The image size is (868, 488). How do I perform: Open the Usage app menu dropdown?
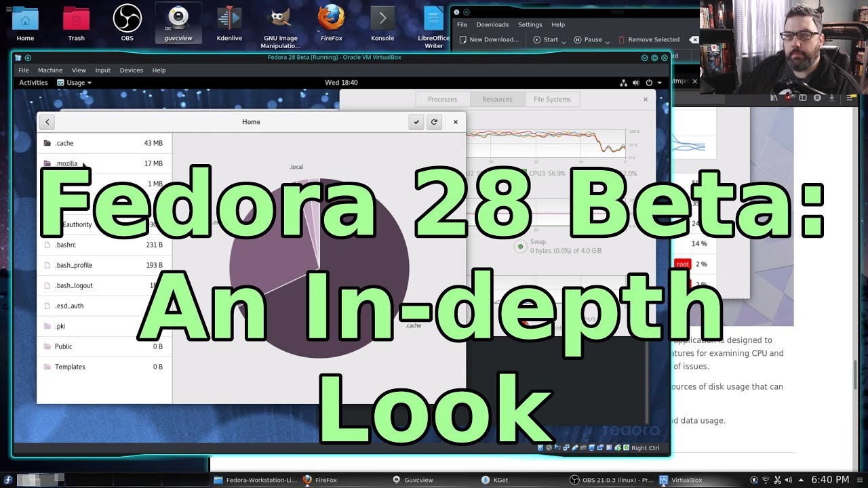tap(74, 83)
